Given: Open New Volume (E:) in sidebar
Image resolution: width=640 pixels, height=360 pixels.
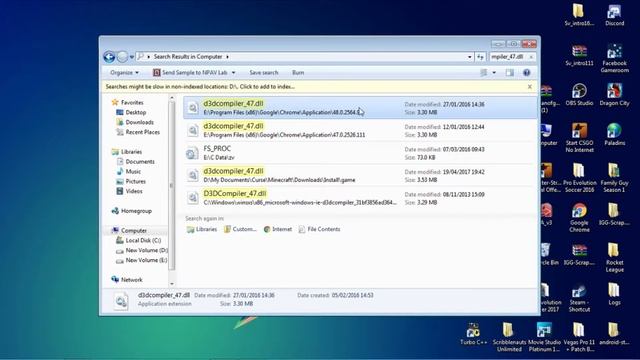Looking at the screenshot, I should [x=142, y=260].
